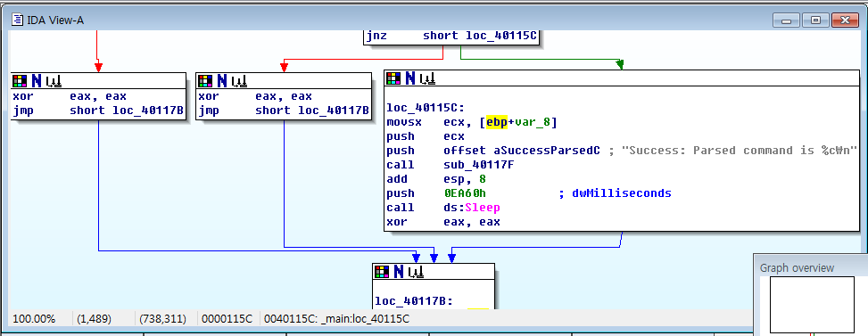Screen dimensions: 868x336
Task: Open color palette icon of loc_40115C block
Action: tap(393, 78)
